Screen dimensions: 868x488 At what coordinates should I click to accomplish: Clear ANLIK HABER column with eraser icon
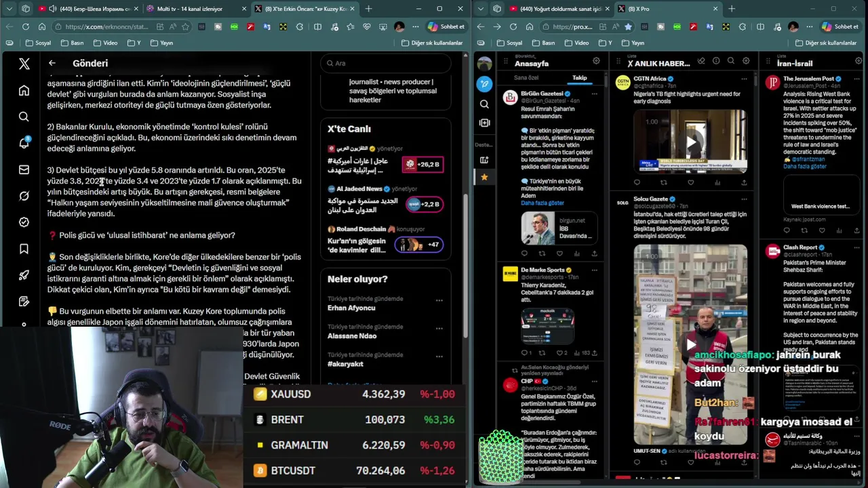click(701, 61)
